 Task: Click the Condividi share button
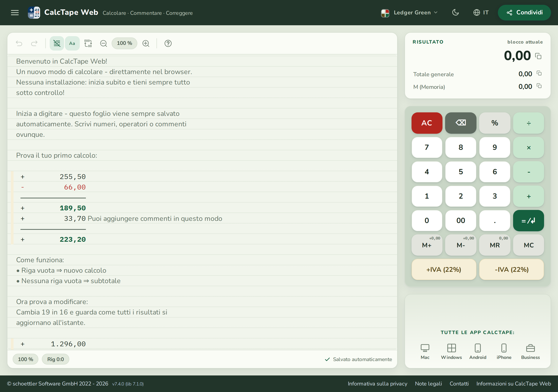tap(524, 12)
